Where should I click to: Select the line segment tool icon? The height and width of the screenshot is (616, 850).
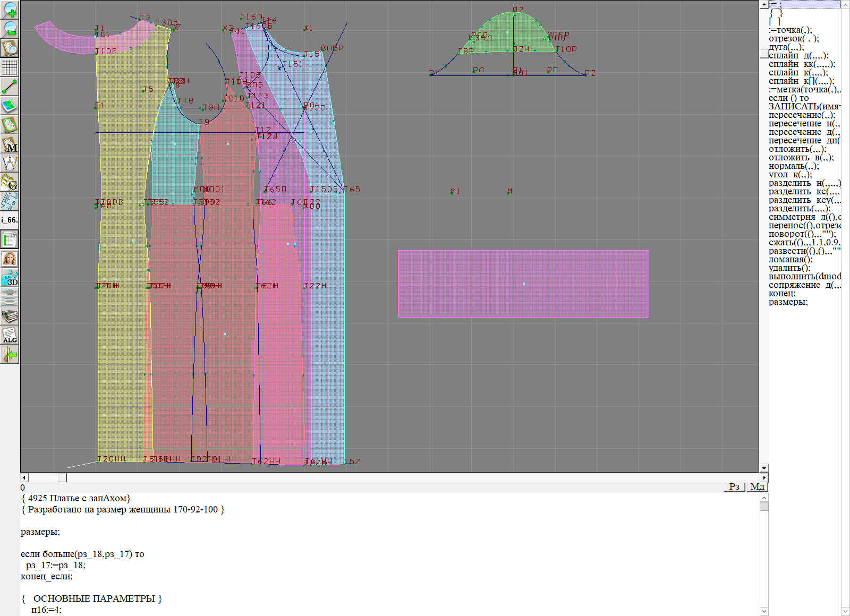pyautogui.click(x=10, y=87)
